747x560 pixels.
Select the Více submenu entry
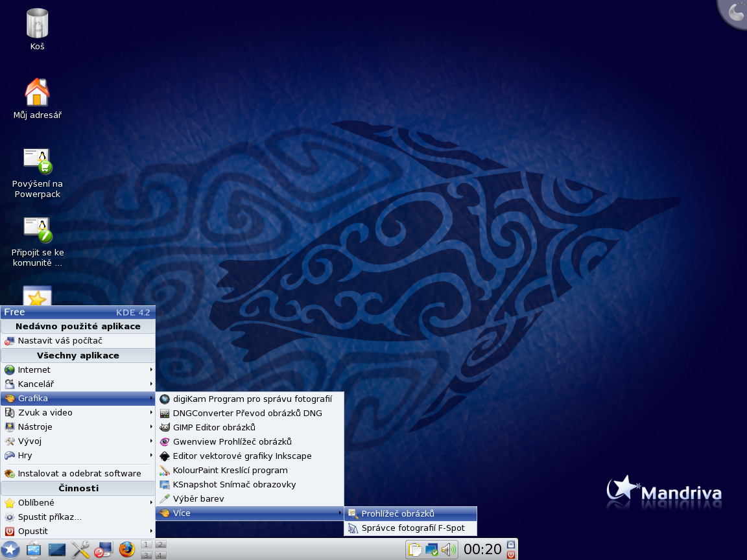pos(250,513)
